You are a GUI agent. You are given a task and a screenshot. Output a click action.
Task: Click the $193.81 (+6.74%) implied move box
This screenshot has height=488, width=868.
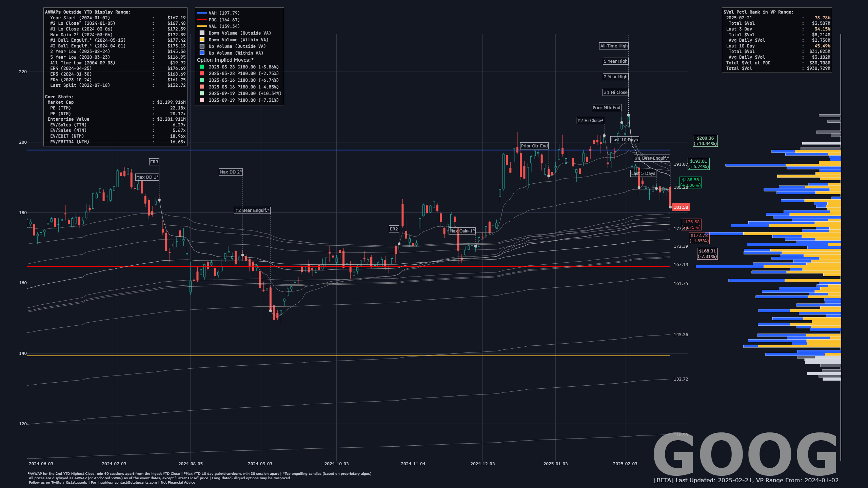pos(698,164)
